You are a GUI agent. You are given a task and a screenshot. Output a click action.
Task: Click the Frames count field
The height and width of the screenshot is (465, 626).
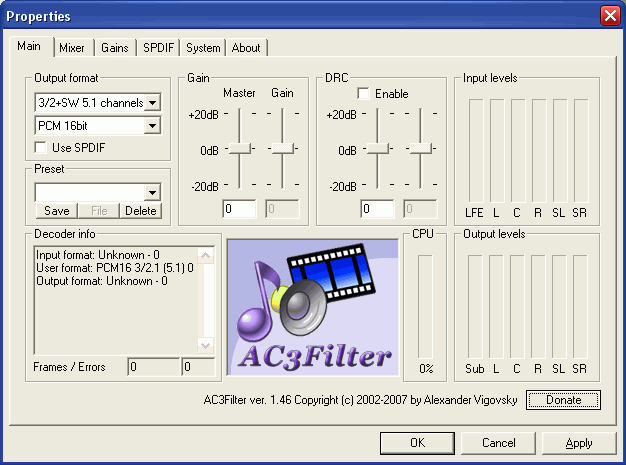(x=154, y=367)
